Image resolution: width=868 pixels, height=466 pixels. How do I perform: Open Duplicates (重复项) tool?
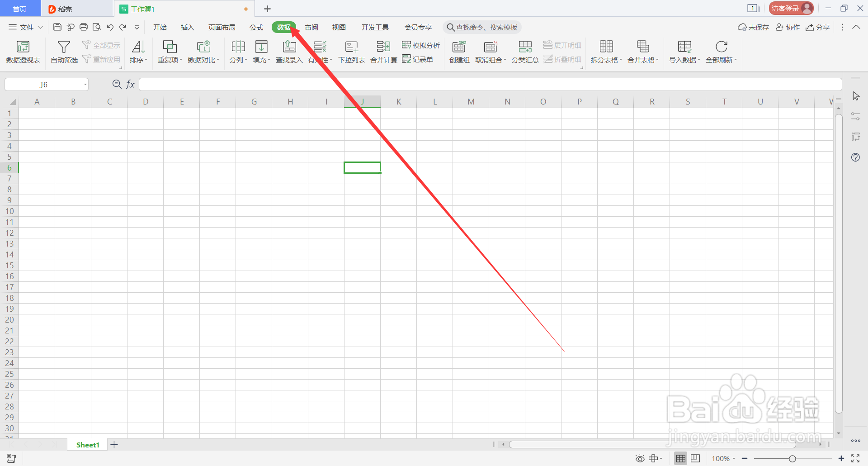[170, 52]
